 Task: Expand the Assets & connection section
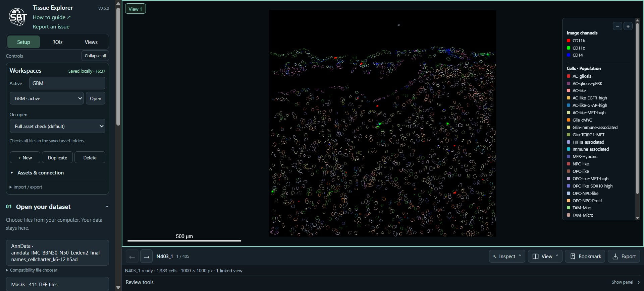37,173
